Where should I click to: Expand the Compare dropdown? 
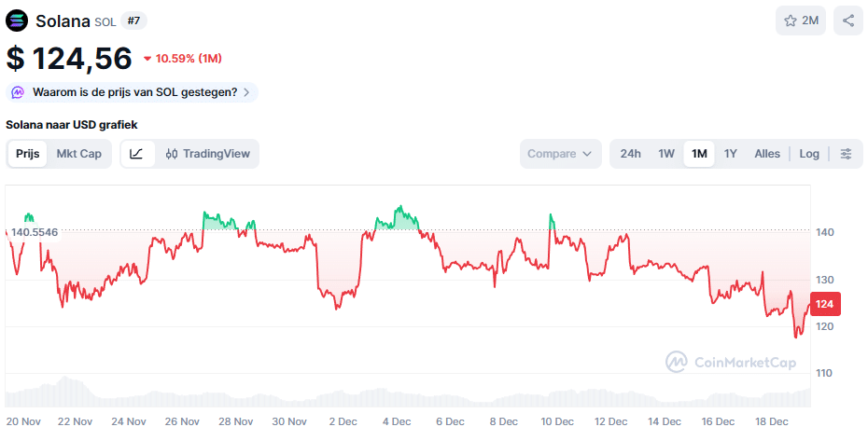click(x=560, y=154)
